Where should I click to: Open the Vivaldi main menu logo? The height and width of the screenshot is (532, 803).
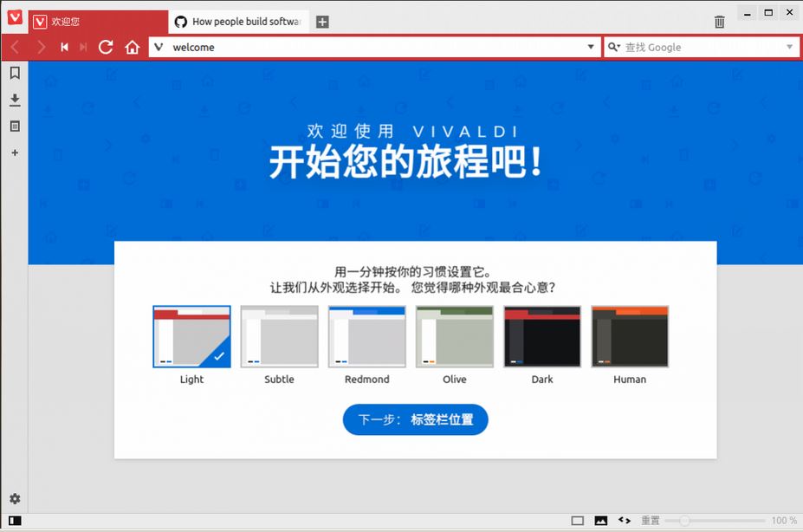coord(15,17)
